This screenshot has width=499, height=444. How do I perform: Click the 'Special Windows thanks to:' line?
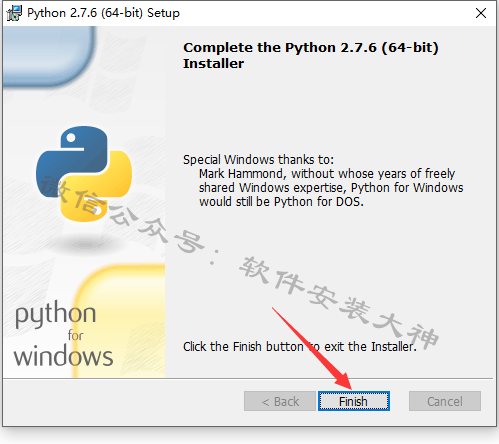point(258,160)
